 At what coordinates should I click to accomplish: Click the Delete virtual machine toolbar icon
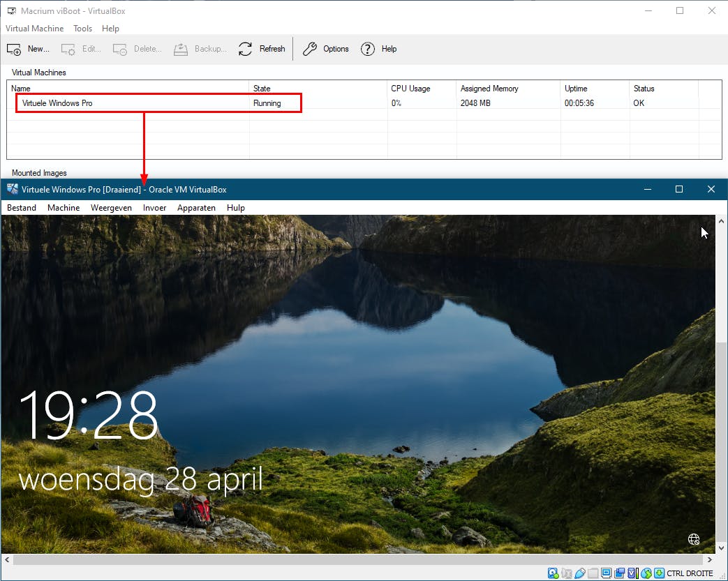[x=120, y=50]
